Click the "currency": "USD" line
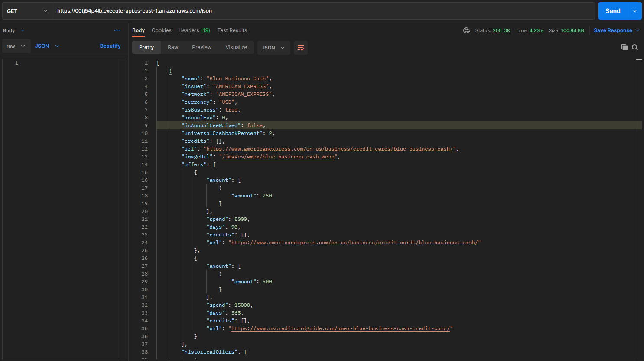Image resolution: width=644 pixels, height=361 pixels. [x=209, y=102]
